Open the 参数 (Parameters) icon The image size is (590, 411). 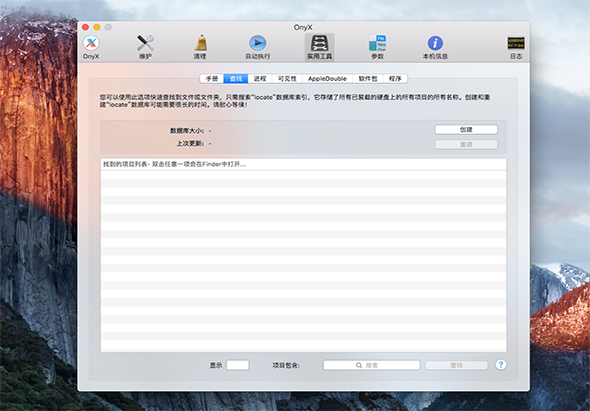pyautogui.click(x=377, y=47)
